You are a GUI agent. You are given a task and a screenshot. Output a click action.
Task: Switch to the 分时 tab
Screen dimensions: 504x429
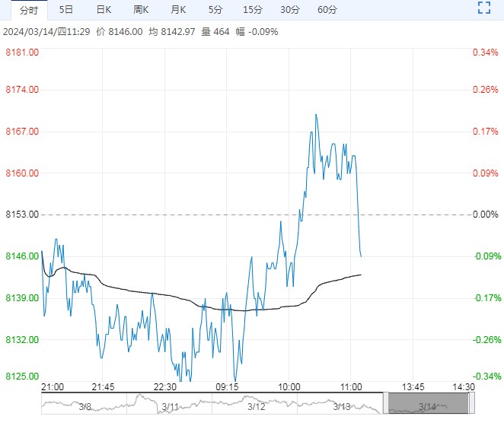click(x=27, y=10)
